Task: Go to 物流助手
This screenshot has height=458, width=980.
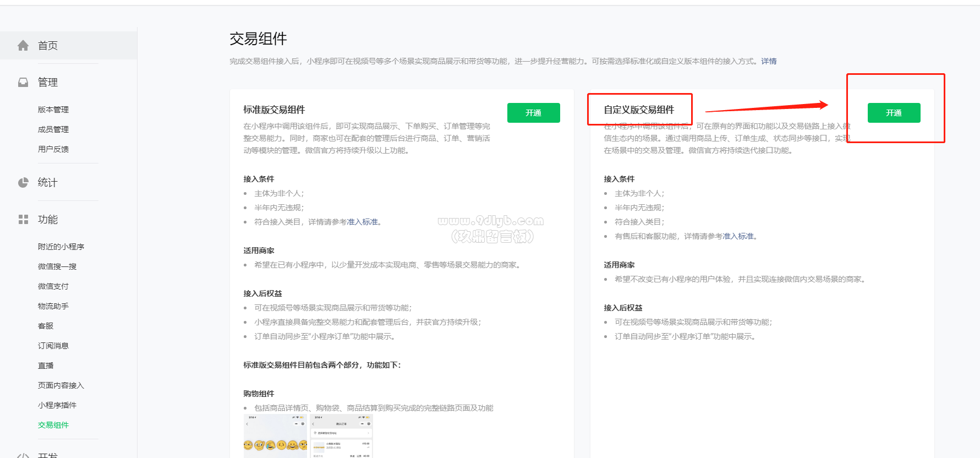Action: (53, 306)
